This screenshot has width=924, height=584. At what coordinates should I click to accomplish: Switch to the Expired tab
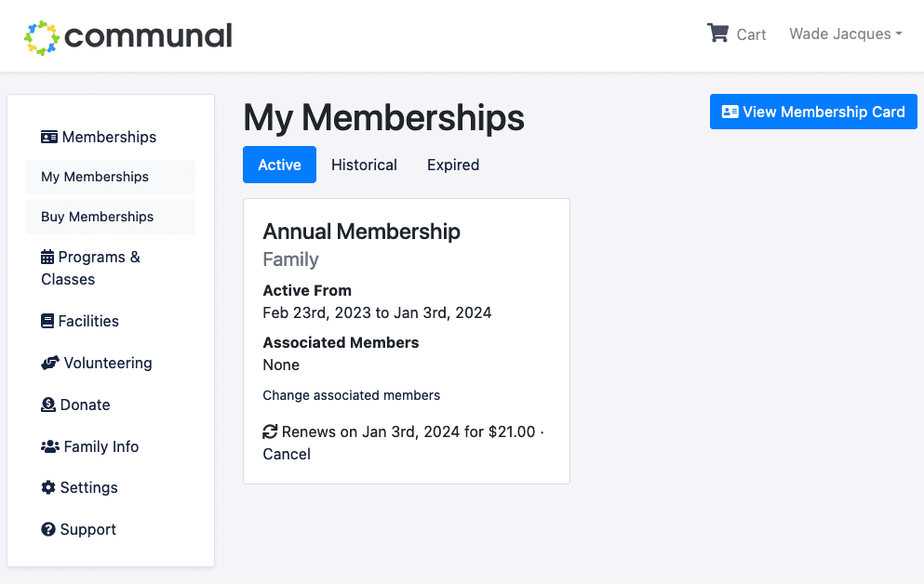tap(452, 165)
